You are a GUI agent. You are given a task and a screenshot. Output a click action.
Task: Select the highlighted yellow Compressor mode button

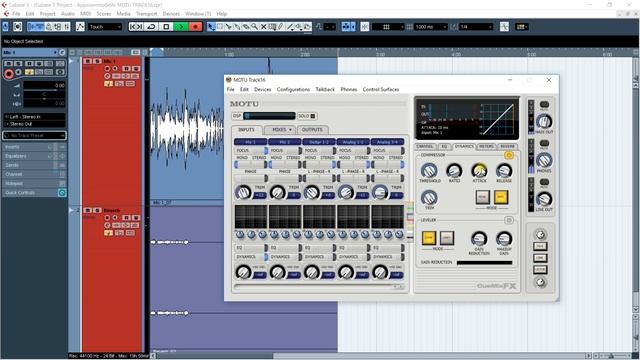coord(501,198)
